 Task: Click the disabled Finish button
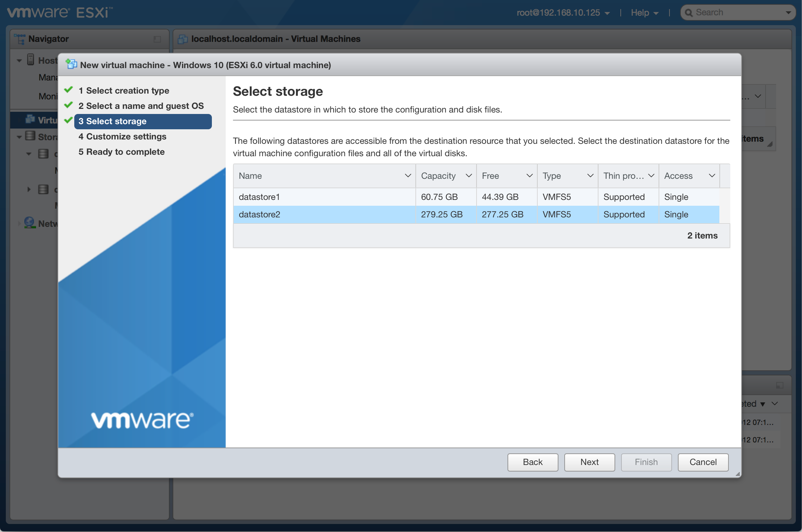[646, 462]
